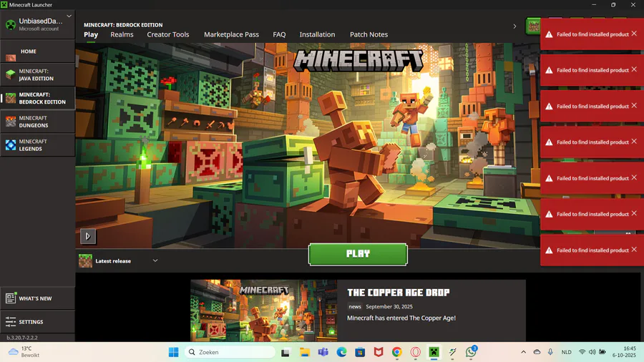Viewport: 644px width, 362px height.
Task: Open the Marketplace Pass tab
Action: tap(231, 34)
